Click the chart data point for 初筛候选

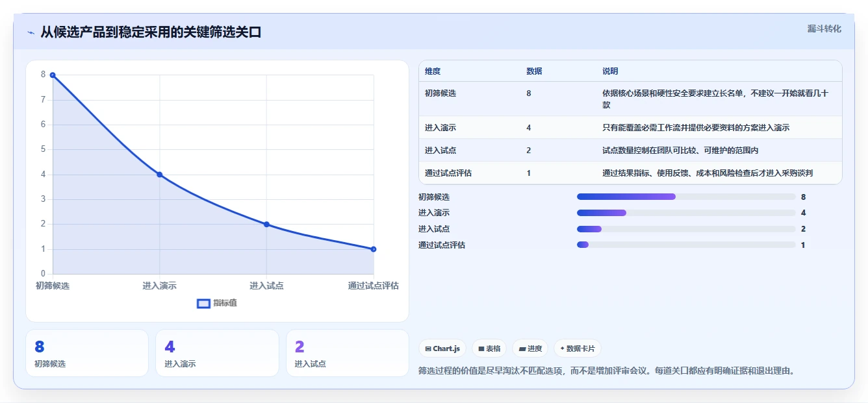tap(53, 75)
